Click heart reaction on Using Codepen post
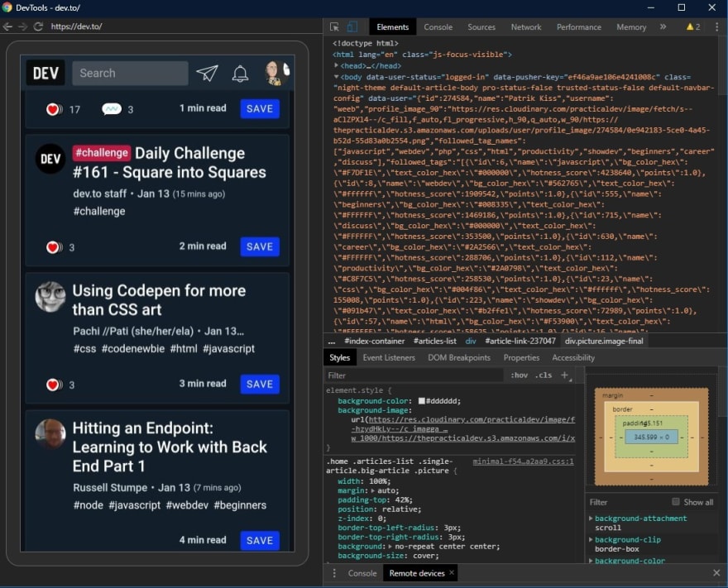Viewport: 728px width, 588px height. [x=54, y=385]
